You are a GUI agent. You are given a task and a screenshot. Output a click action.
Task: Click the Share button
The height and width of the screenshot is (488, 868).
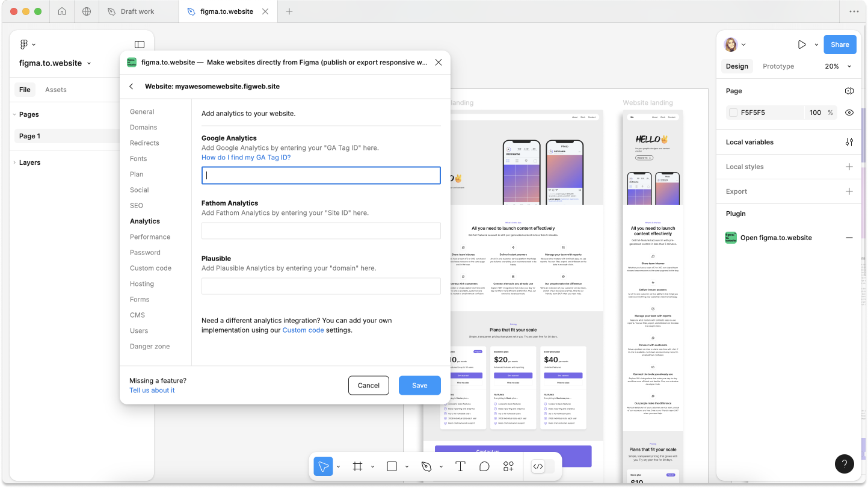click(x=840, y=45)
